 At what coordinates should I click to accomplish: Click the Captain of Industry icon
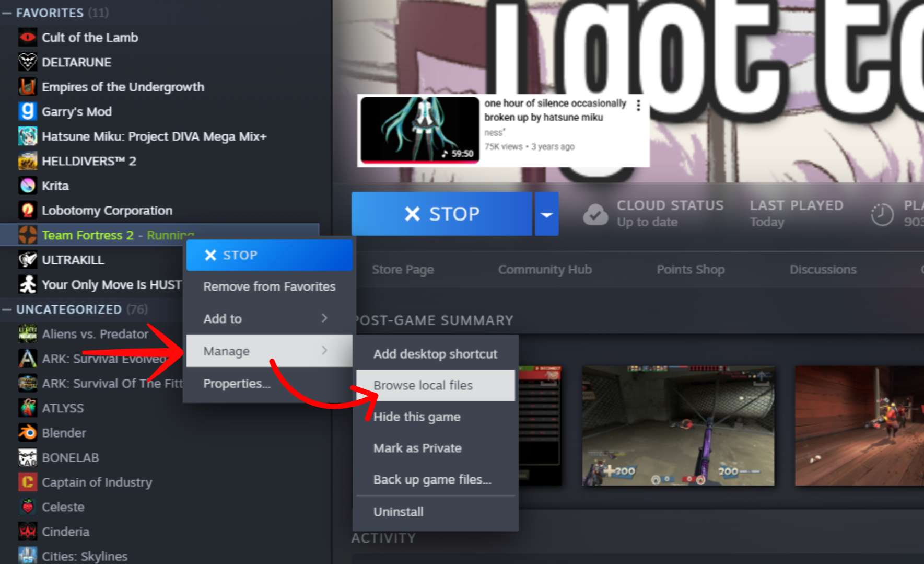[28, 482]
